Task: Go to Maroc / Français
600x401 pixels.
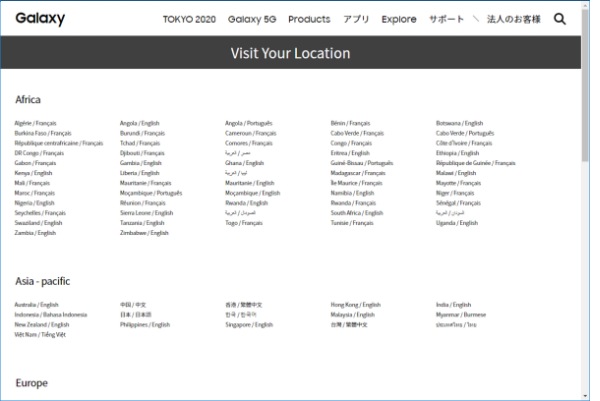Action: [x=34, y=193]
